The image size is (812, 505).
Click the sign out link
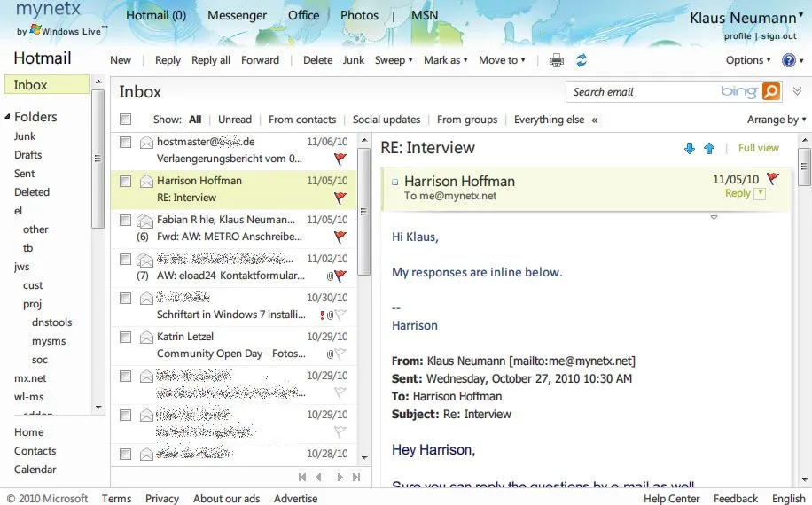(778, 36)
